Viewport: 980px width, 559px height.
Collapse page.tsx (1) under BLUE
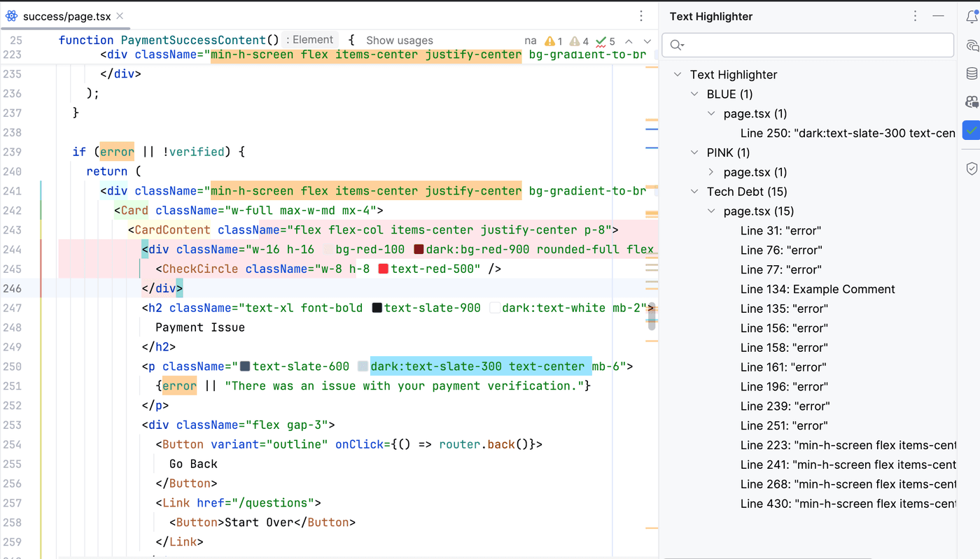(711, 114)
